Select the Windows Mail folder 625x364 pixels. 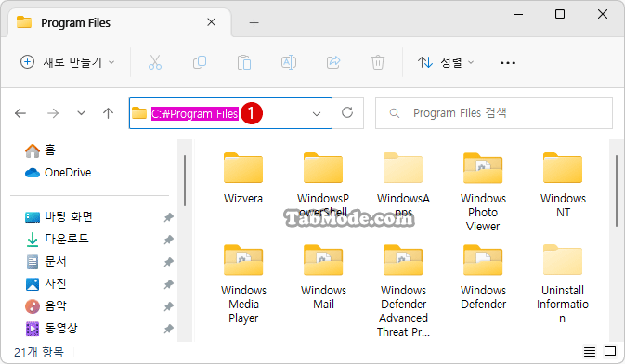tap(323, 277)
